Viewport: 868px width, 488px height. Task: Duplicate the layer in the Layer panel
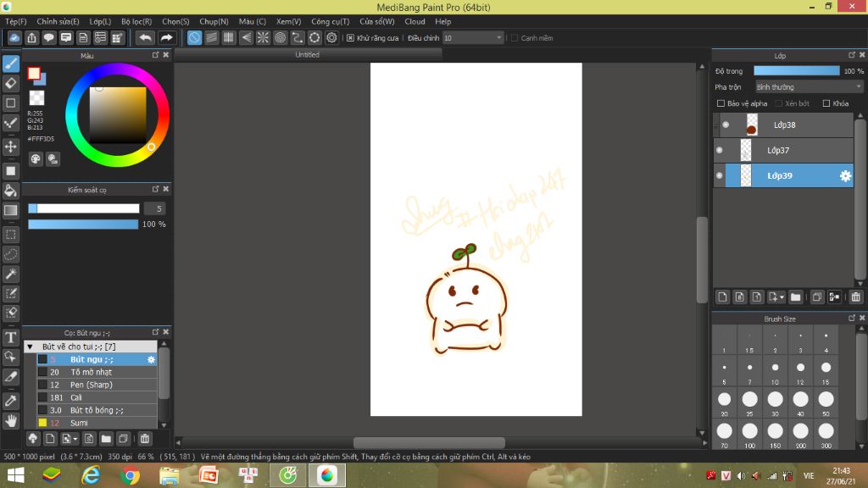click(x=816, y=297)
